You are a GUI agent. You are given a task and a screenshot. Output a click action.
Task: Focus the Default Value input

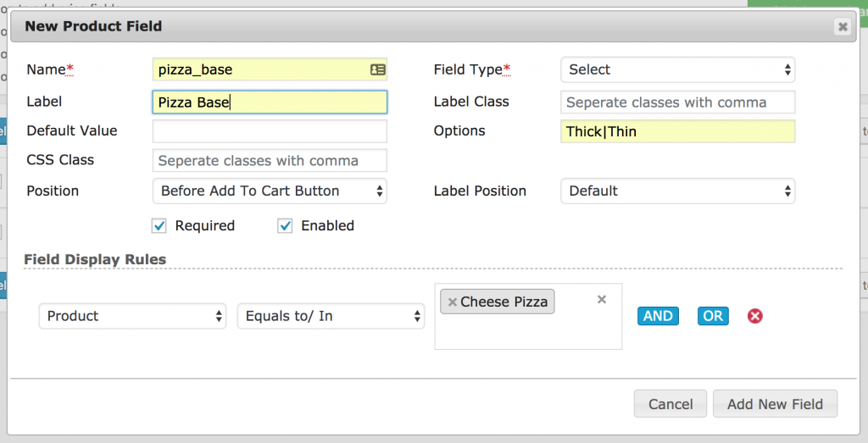click(x=270, y=131)
